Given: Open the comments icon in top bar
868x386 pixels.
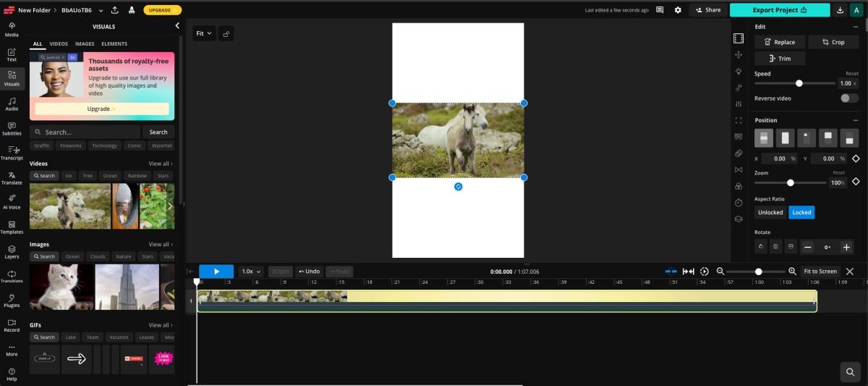Looking at the screenshot, I should 660,10.
